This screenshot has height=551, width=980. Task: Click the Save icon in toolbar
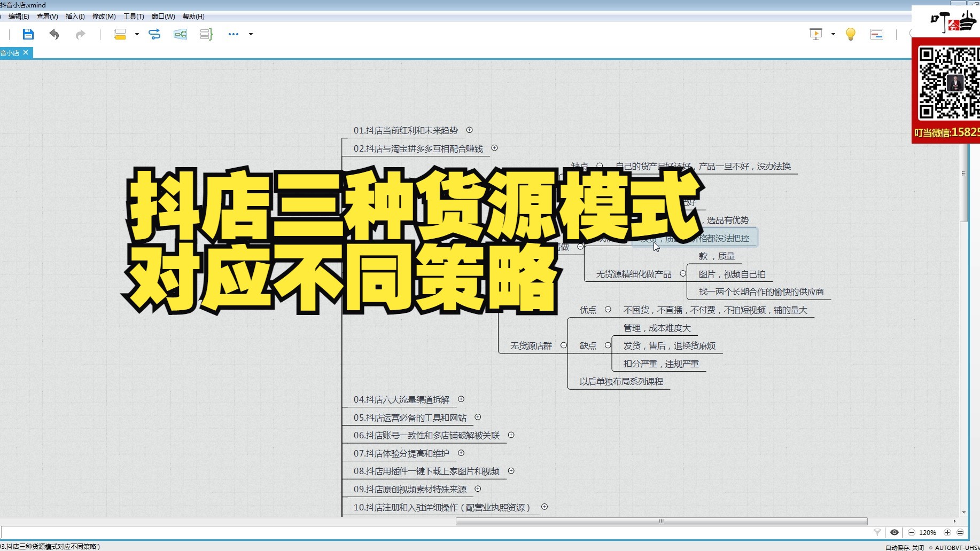(28, 34)
